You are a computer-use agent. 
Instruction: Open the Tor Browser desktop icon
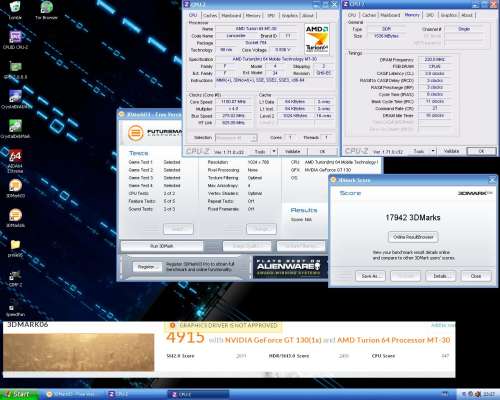pyautogui.click(x=46, y=10)
